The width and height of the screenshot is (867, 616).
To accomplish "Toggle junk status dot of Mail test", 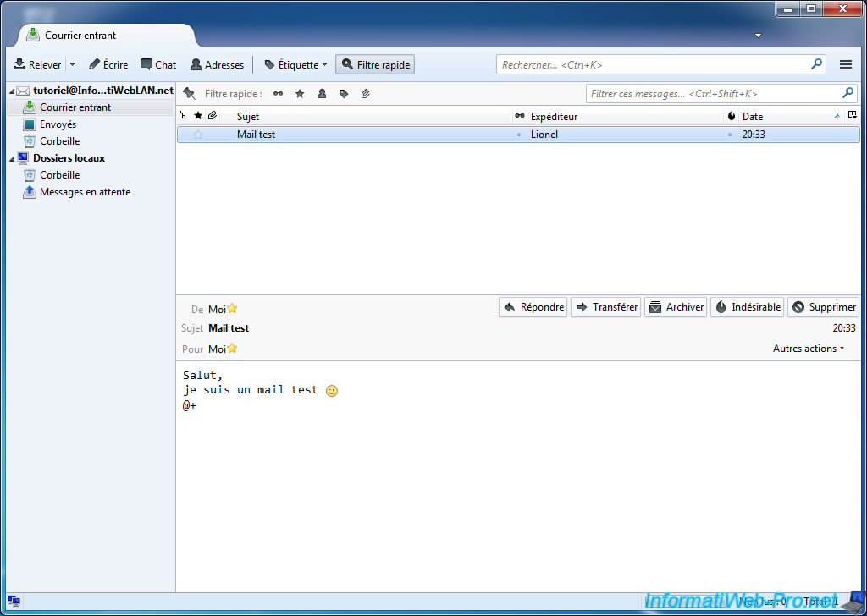I will (x=730, y=135).
